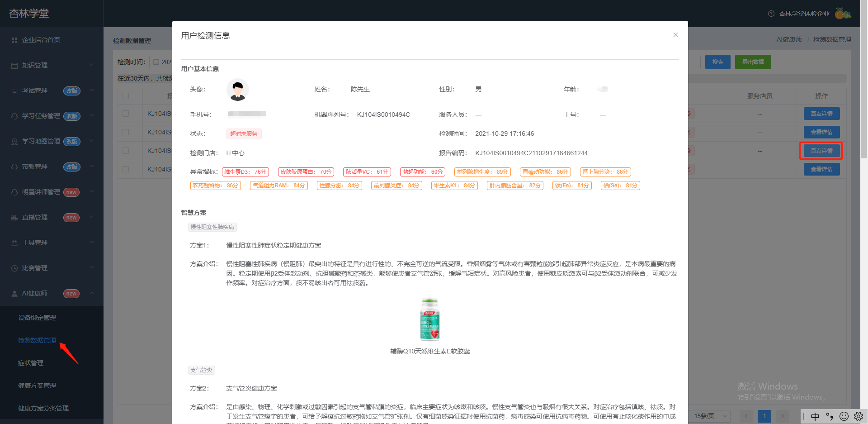Click the 比赛管理 clock icon
This screenshot has width=868, height=424.
(x=14, y=268)
